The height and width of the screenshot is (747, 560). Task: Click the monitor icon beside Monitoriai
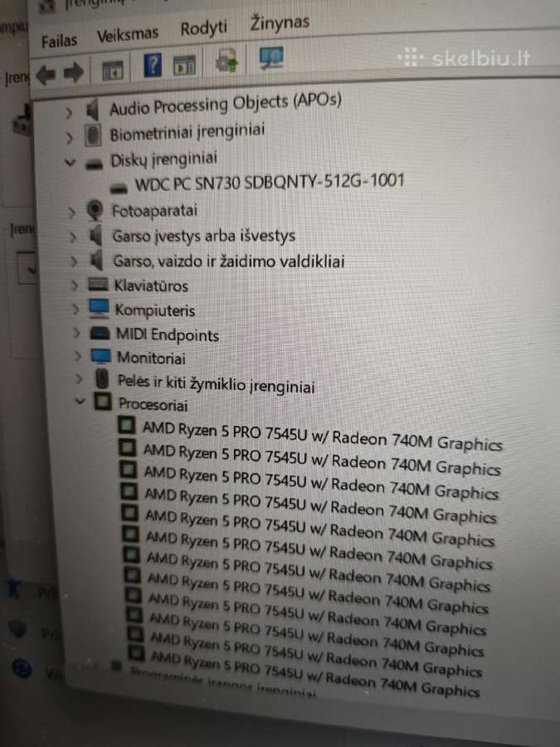pyautogui.click(x=101, y=356)
